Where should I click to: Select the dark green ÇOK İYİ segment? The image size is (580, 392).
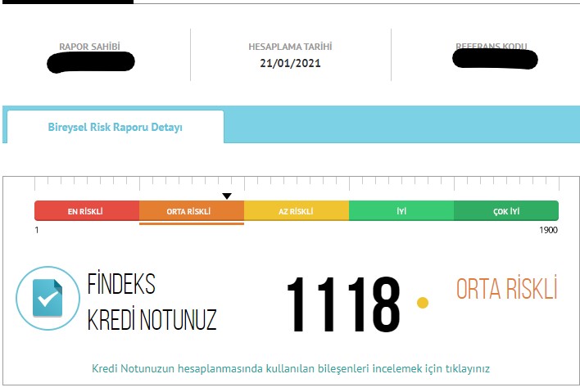[x=506, y=211]
